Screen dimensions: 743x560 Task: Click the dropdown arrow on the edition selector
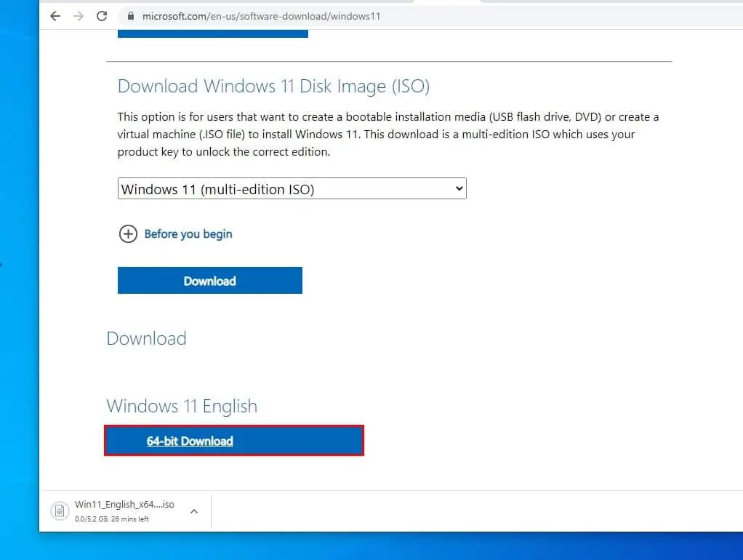pyautogui.click(x=459, y=188)
